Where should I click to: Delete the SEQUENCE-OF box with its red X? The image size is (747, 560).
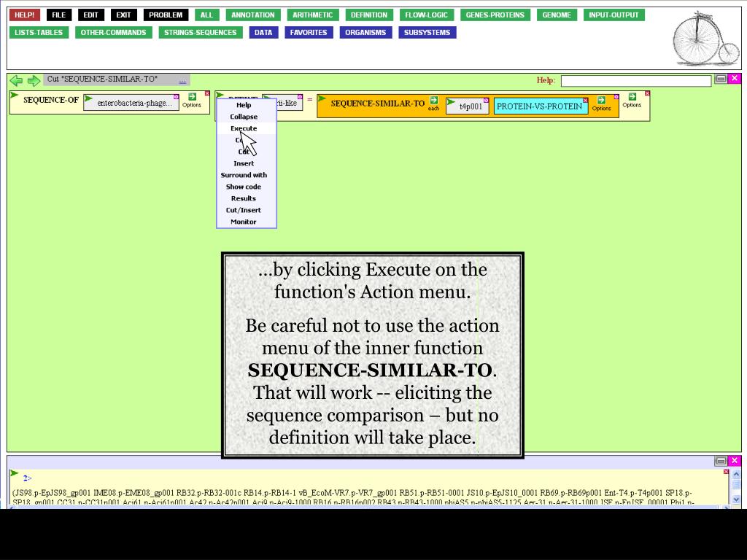pos(207,93)
